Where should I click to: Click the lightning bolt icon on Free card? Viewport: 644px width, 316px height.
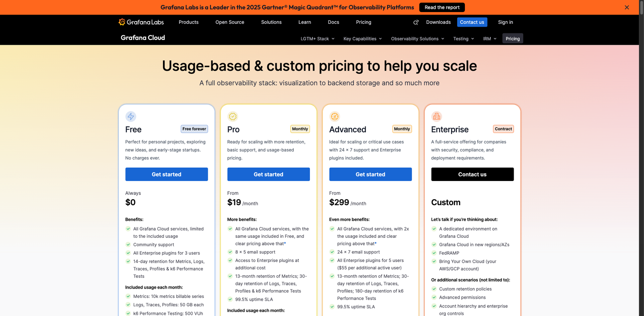click(131, 116)
